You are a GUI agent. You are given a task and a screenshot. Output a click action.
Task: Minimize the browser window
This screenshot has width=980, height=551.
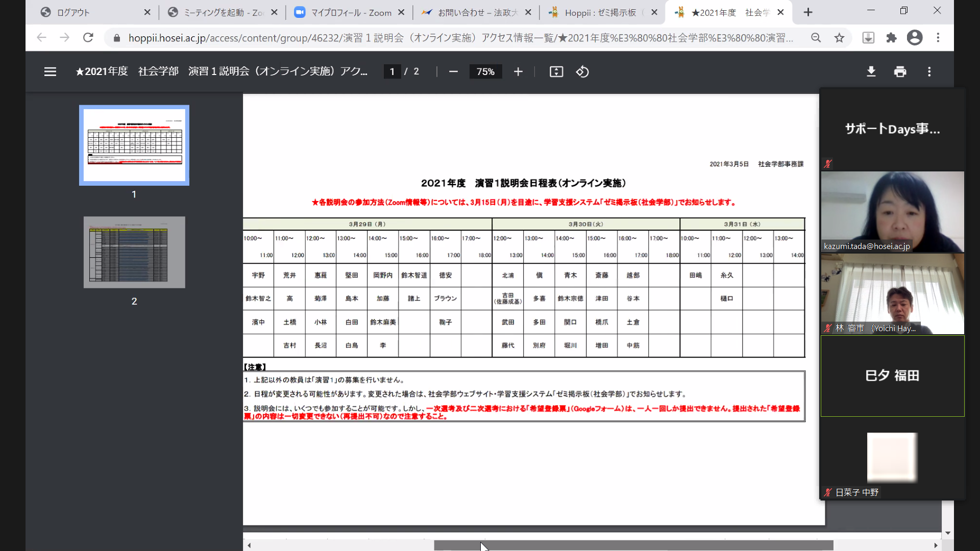(x=871, y=11)
